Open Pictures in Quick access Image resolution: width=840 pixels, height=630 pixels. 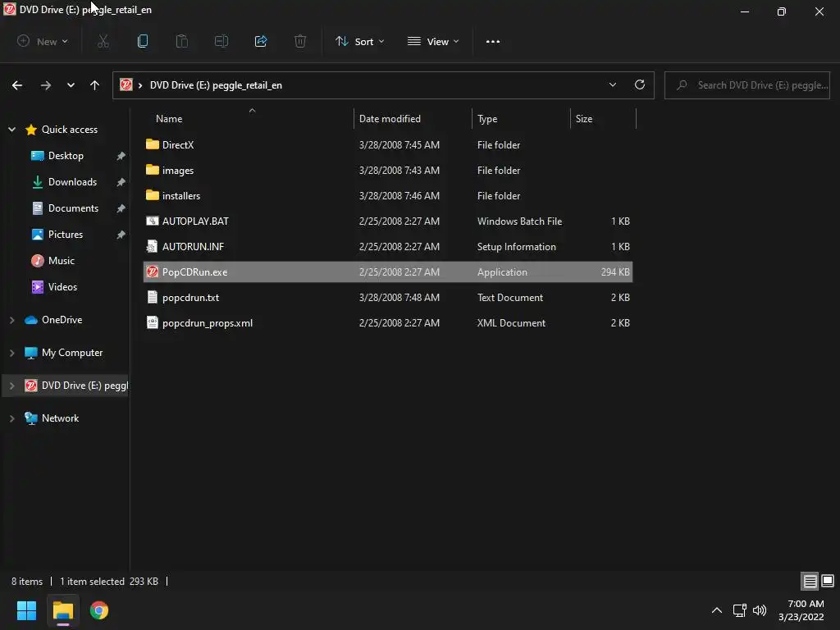click(66, 234)
